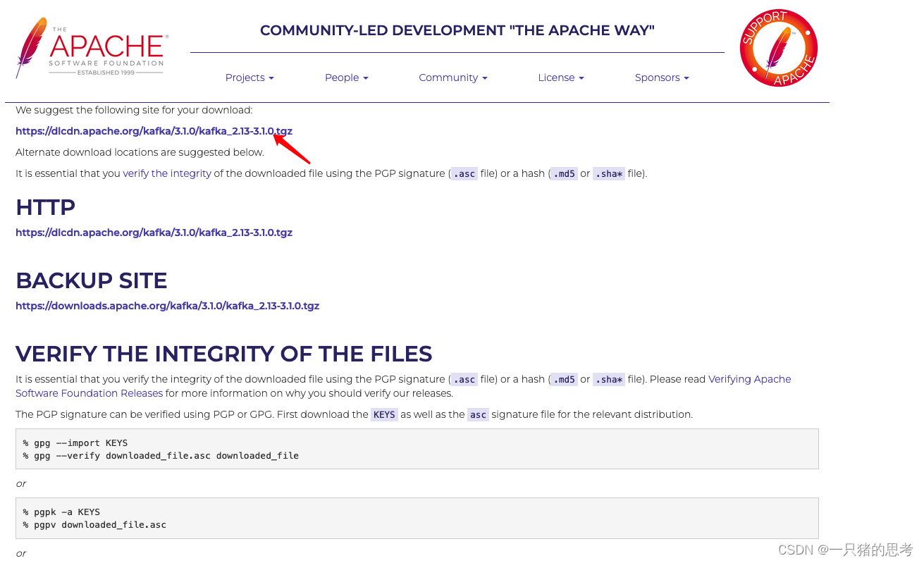The image size is (924, 563).
Task: Click the 'gpg --import KEYS' command line
Action: [75, 443]
